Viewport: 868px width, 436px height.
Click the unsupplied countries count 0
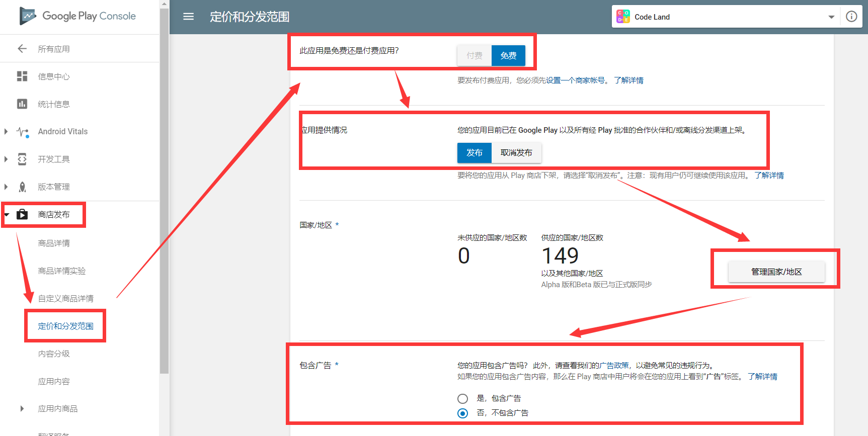pyautogui.click(x=464, y=256)
